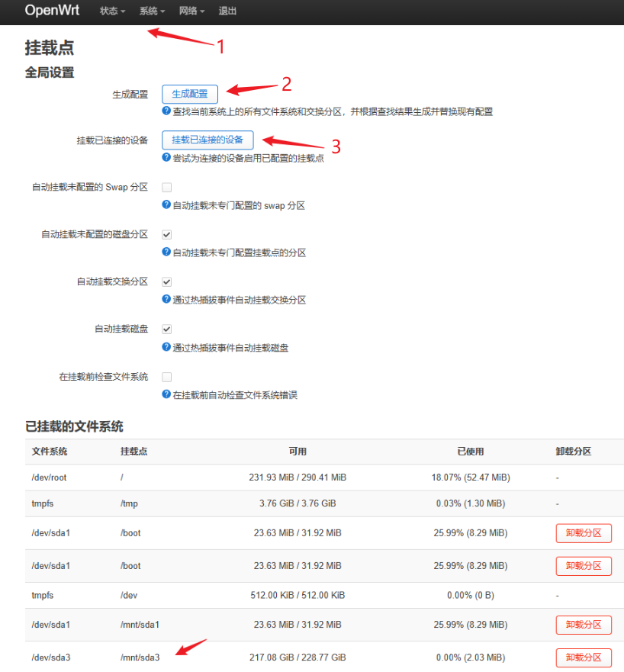Select 退出 in the top menu bar

(x=226, y=11)
